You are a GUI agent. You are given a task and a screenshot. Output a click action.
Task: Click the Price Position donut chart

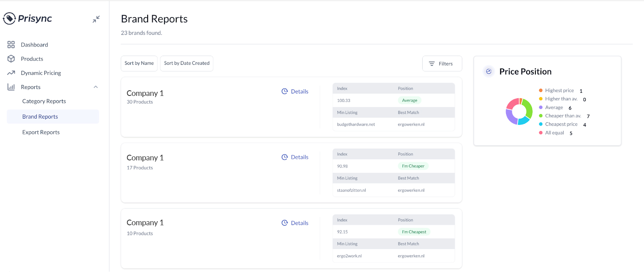519,112
